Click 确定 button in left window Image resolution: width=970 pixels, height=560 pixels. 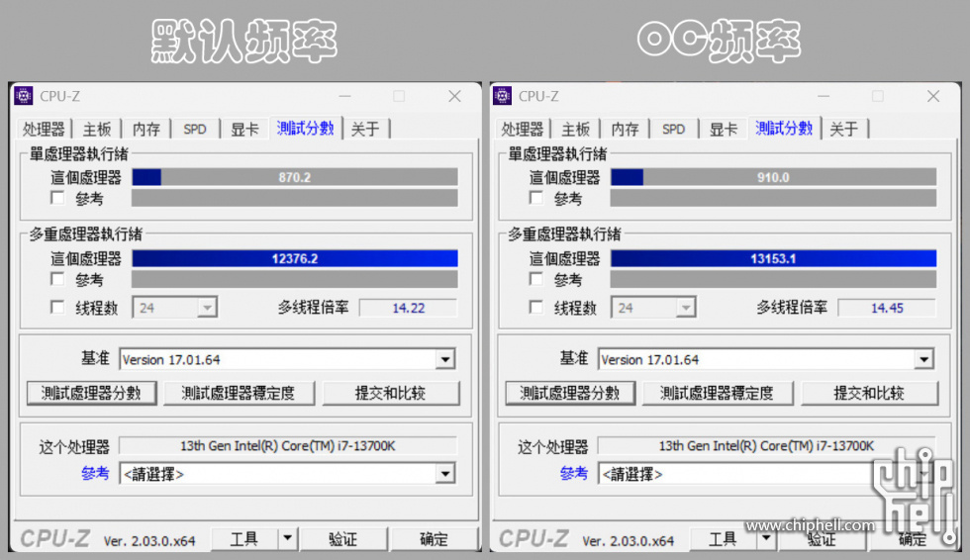tap(435, 539)
